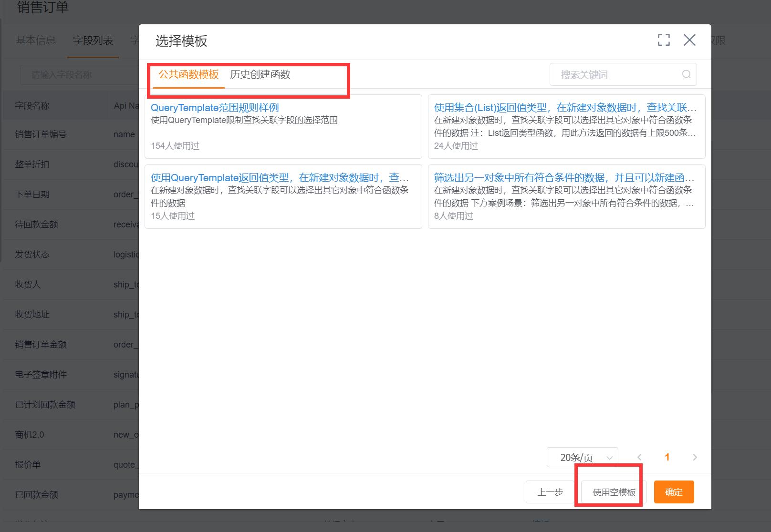Select the 电子签章附件 field row
Viewport: 771px width, 532px height.
(x=71, y=375)
